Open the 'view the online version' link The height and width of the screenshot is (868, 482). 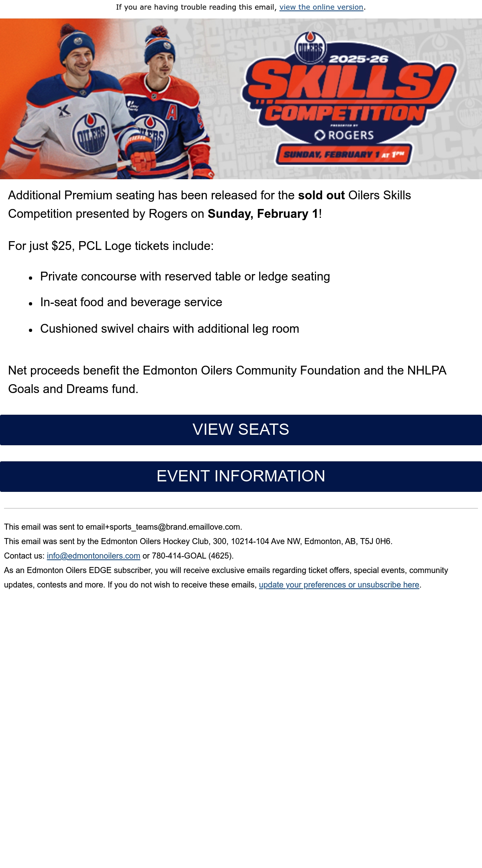pyautogui.click(x=321, y=7)
